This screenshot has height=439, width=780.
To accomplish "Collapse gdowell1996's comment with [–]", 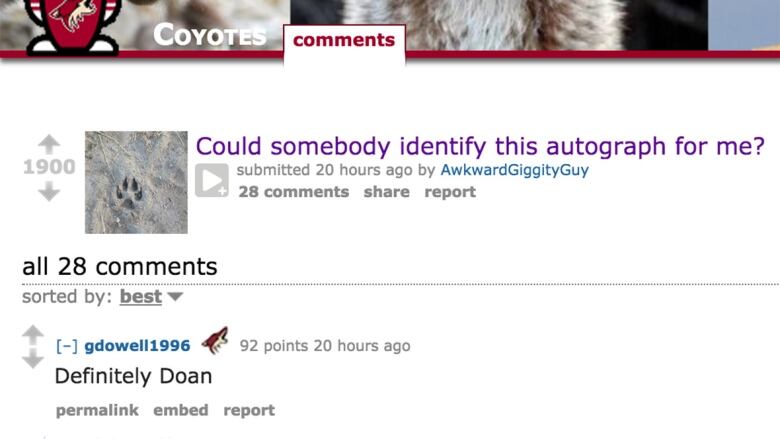I will coord(67,346).
